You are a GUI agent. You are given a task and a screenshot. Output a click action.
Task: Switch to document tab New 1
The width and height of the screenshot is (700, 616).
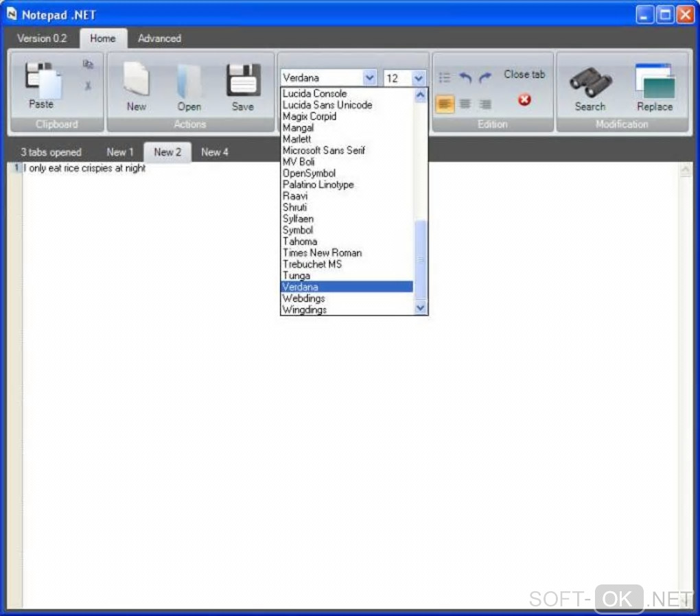[120, 152]
